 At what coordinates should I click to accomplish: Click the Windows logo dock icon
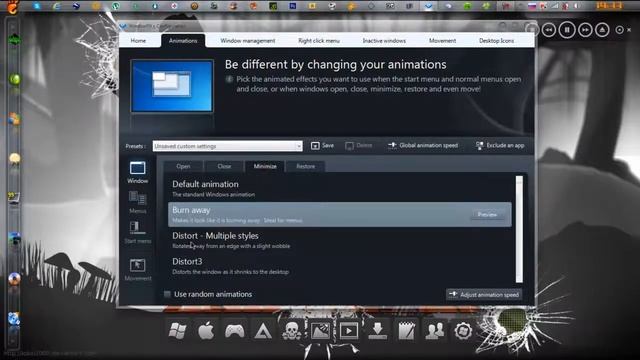pos(178,330)
